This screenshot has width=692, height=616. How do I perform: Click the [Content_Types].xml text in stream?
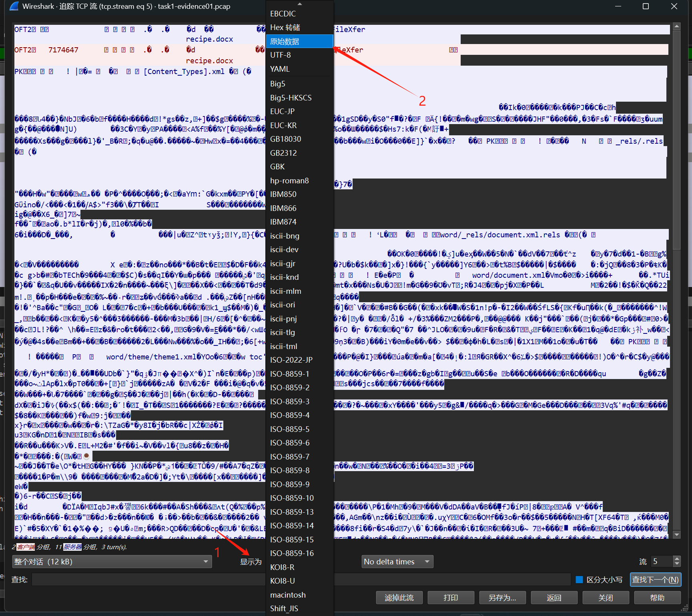(184, 71)
